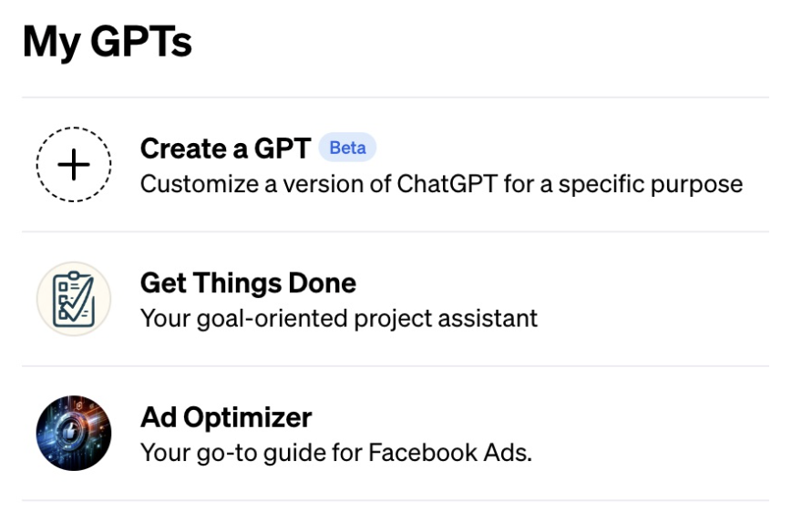This screenshot has width=802, height=532.
Task: Open the "Get Things Done" title link
Action: [248, 283]
